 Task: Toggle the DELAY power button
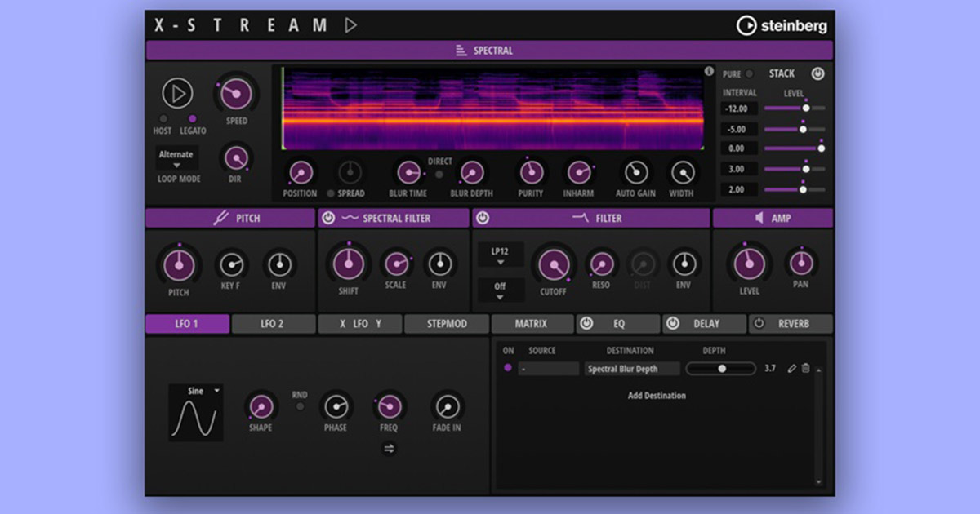(x=672, y=324)
